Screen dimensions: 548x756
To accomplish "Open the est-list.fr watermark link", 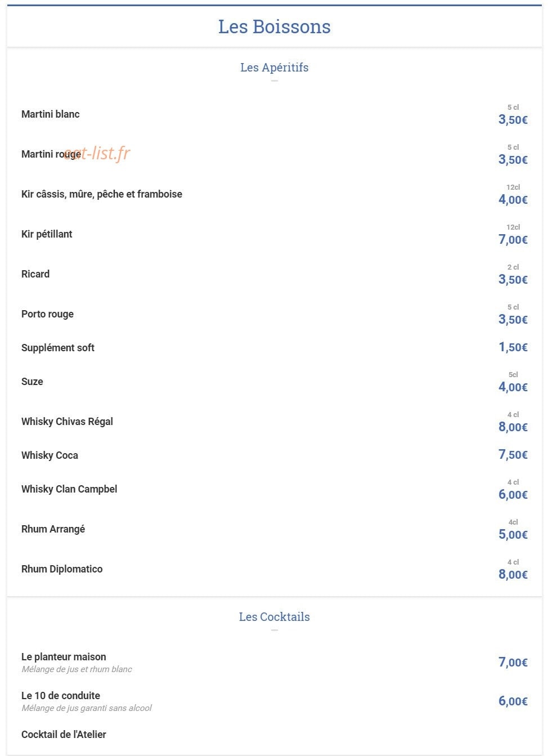I will coord(97,153).
